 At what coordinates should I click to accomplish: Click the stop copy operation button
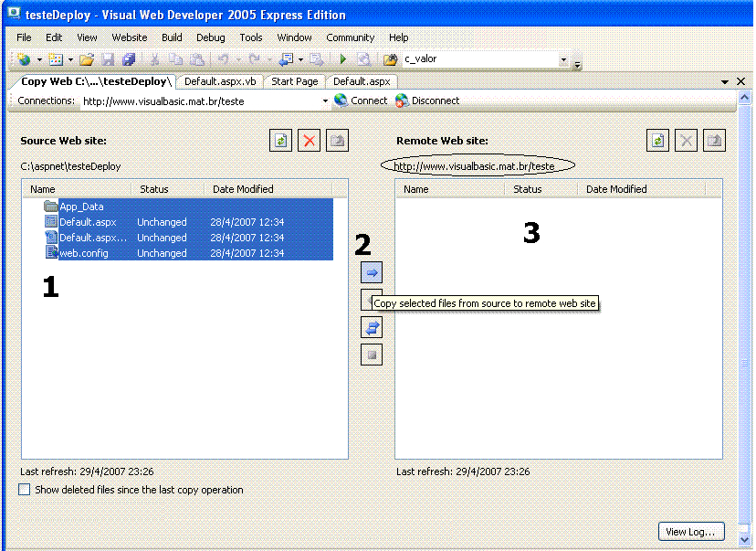coord(372,355)
